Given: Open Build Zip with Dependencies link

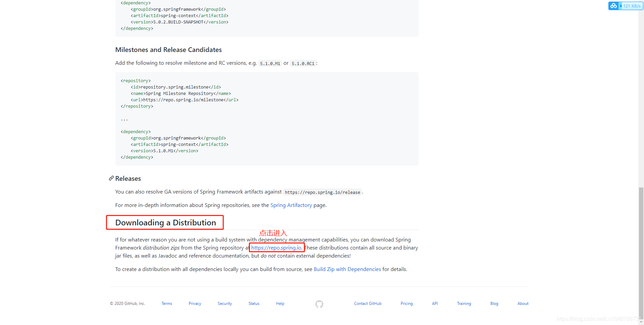Looking at the screenshot, I should coord(347,269).
